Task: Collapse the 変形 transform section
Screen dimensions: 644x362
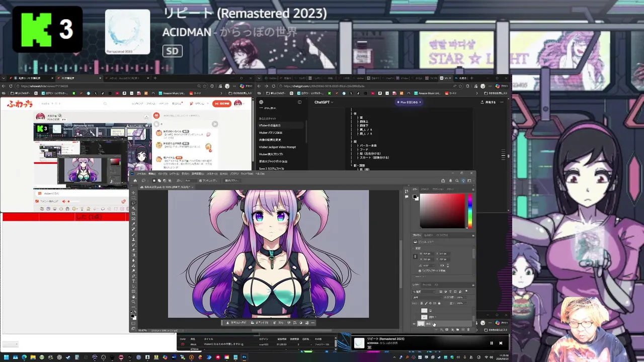Action: pyautogui.click(x=413, y=248)
